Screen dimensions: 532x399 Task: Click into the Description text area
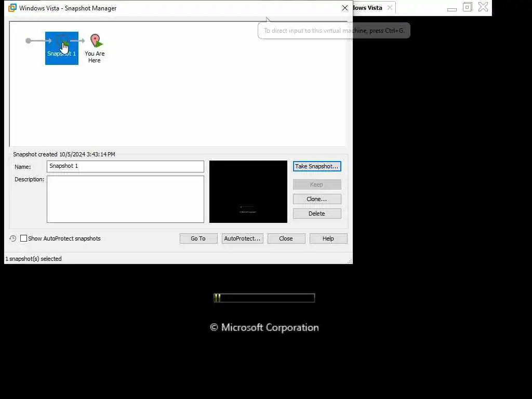[x=125, y=199]
